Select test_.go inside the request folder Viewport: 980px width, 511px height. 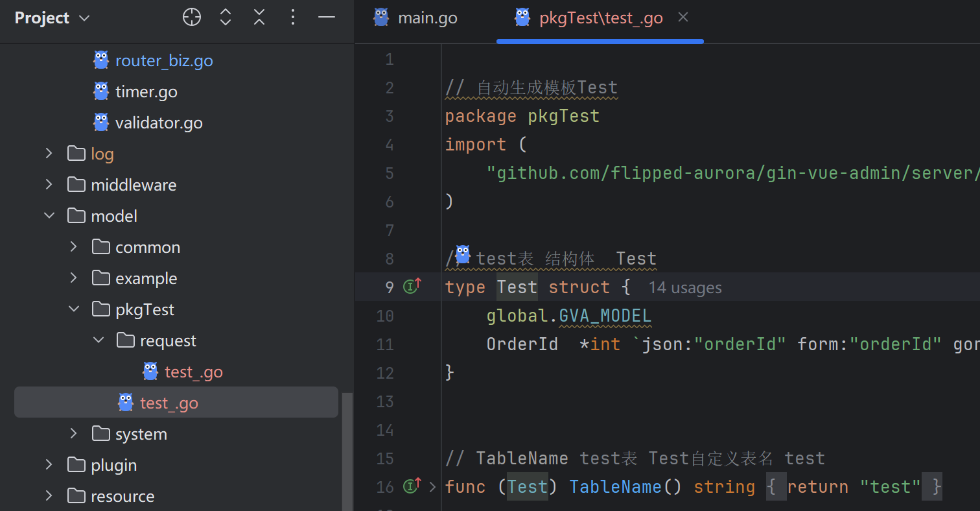coord(194,372)
